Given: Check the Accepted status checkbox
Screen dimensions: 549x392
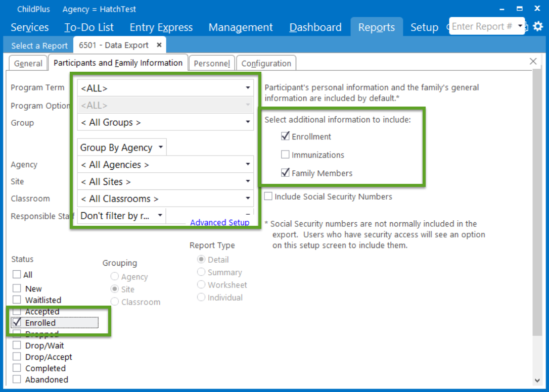Looking at the screenshot, I should (x=17, y=311).
